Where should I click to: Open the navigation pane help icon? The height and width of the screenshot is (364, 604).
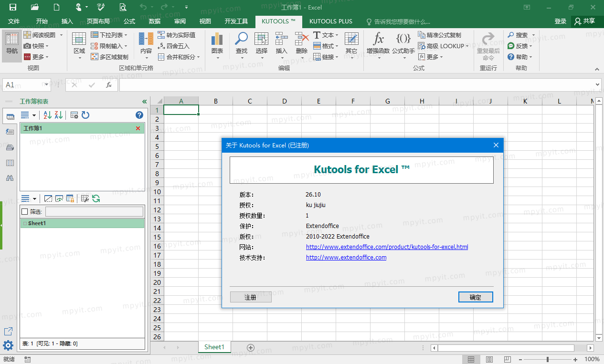[139, 115]
